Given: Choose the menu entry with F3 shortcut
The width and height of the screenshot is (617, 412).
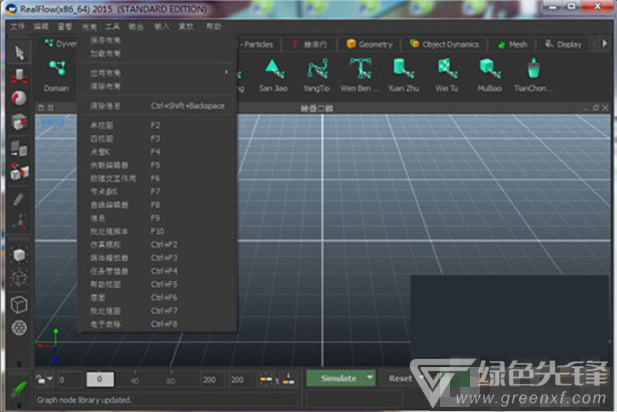Looking at the screenshot, I should pyautogui.click(x=158, y=139).
